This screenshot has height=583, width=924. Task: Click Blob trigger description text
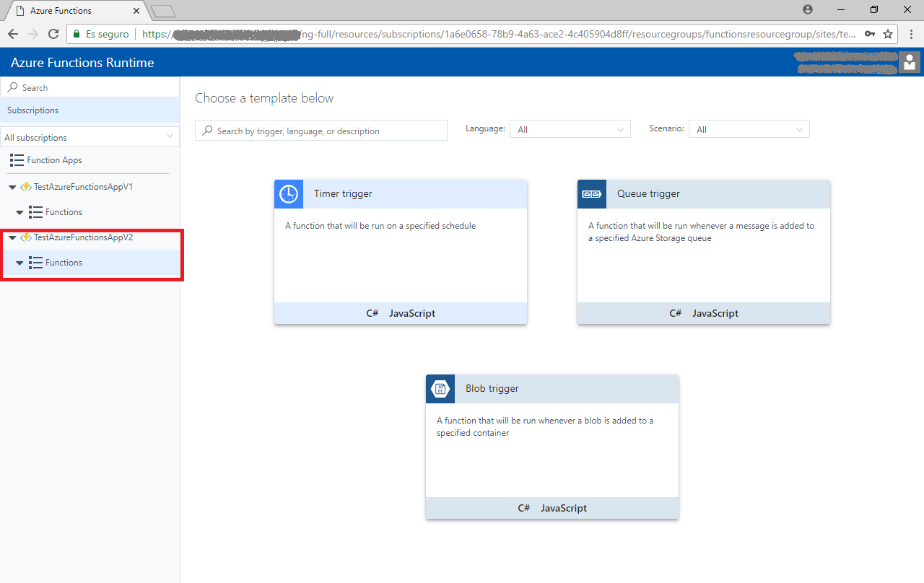click(545, 426)
